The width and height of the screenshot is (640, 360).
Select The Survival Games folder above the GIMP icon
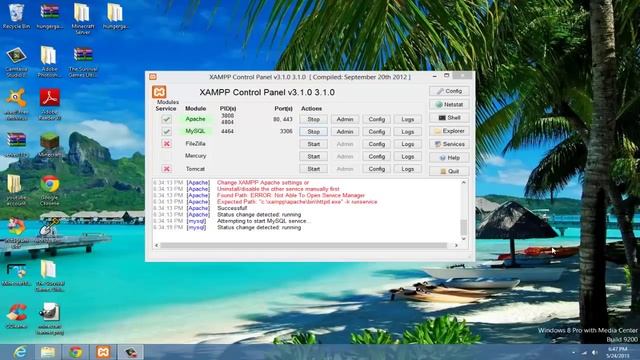coord(49,276)
